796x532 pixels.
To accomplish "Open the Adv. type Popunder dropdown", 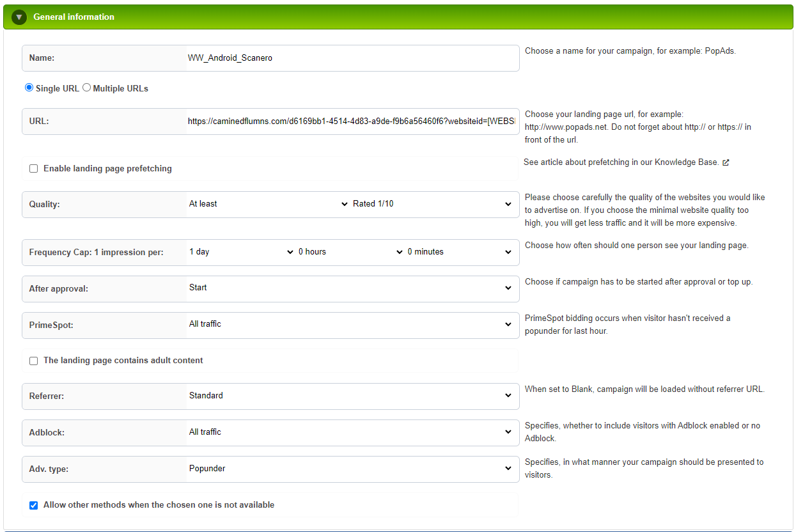I will (350, 469).
